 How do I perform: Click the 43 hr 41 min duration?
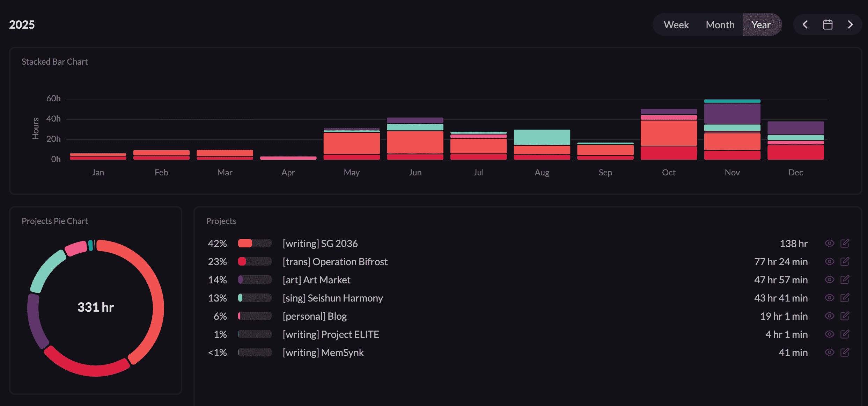(x=781, y=298)
